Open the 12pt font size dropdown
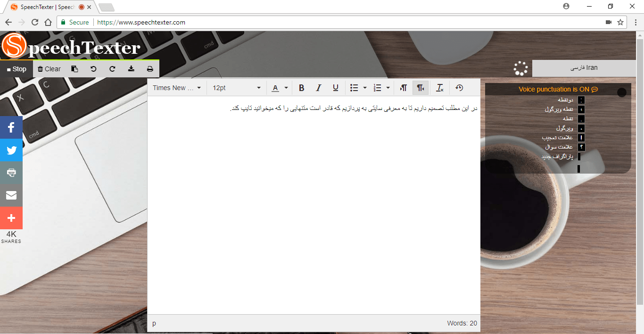The image size is (644, 334). pos(236,88)
